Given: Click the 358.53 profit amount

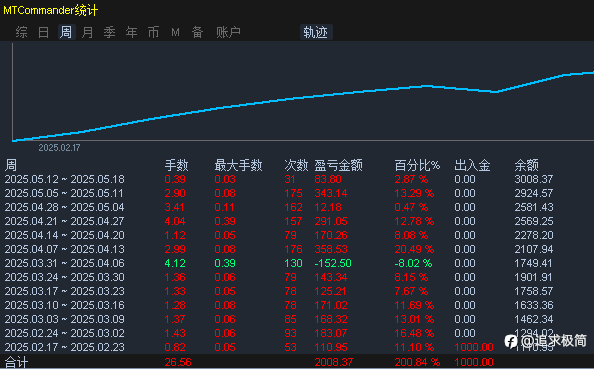Looking at the screenshot, I should pyautogui.click(x=331, y=249).
